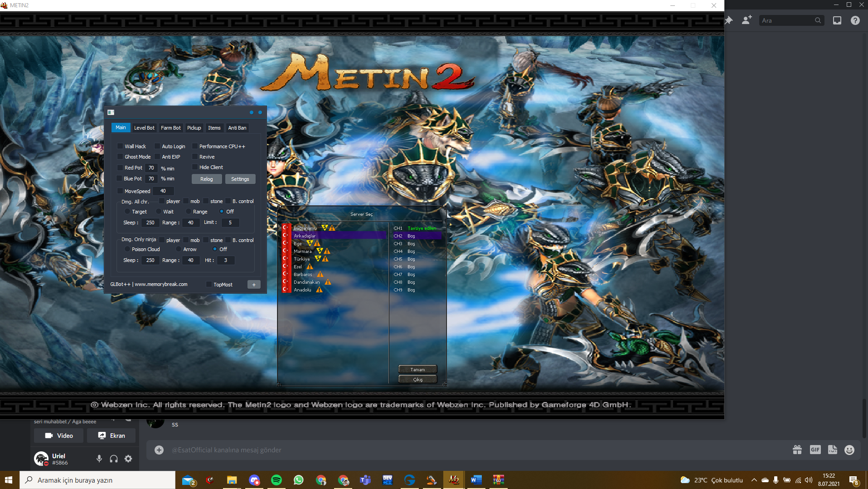Open the volume control in tray
The width and height of the screenshot is (868, 489).
coord(809,480)
